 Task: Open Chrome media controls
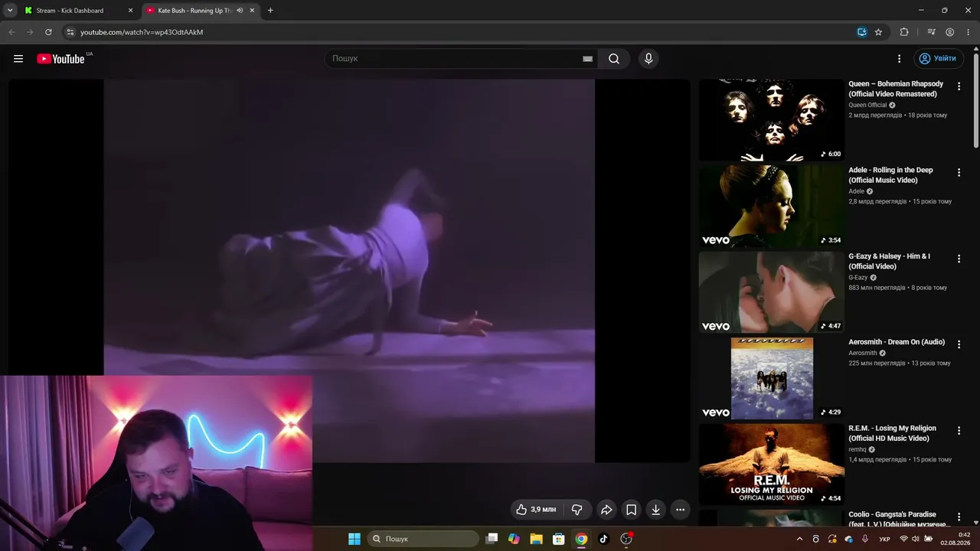point(931,32)
